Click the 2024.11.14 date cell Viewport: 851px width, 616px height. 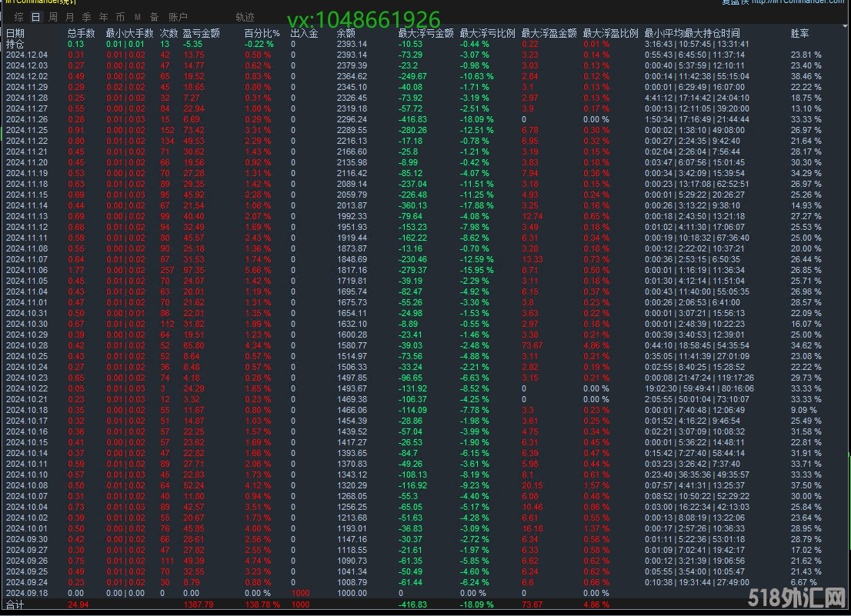27,205
